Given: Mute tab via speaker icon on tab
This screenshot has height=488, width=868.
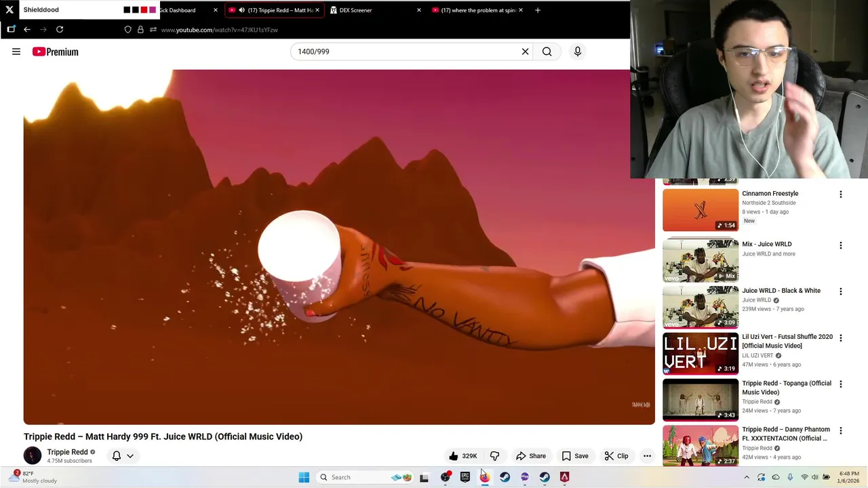Looking at the screenshot, I should click(x=241, y=10).
